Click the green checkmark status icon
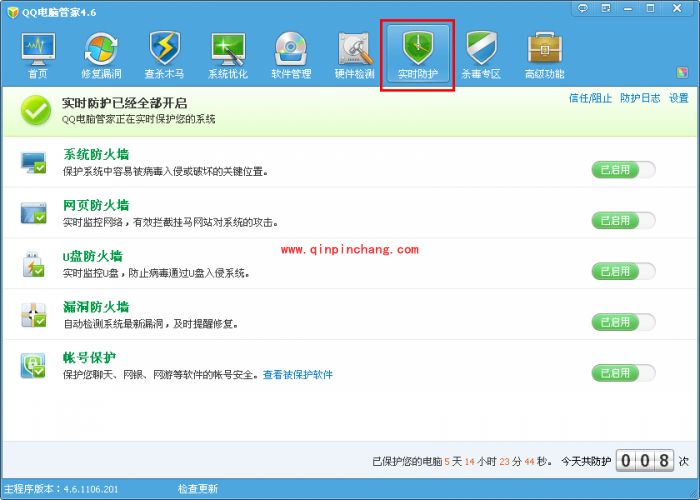Viewport: 700px width, 500px height. (x=36, y=110)
